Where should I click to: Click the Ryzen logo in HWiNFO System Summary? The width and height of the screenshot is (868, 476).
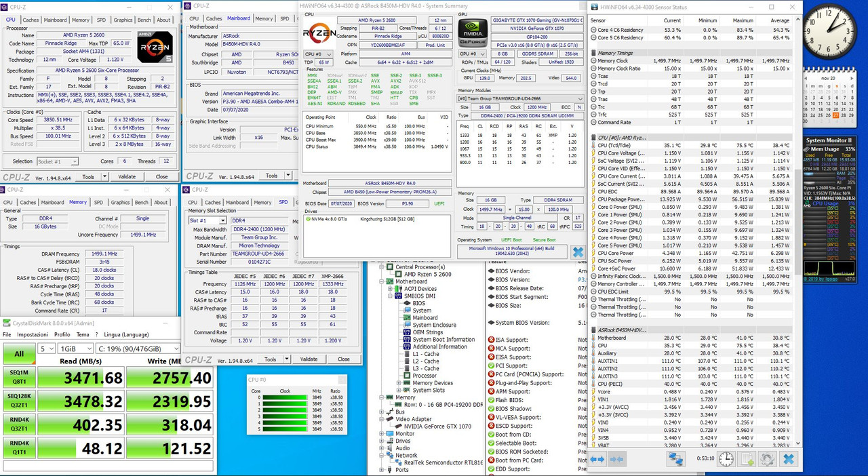pos(319,33)
